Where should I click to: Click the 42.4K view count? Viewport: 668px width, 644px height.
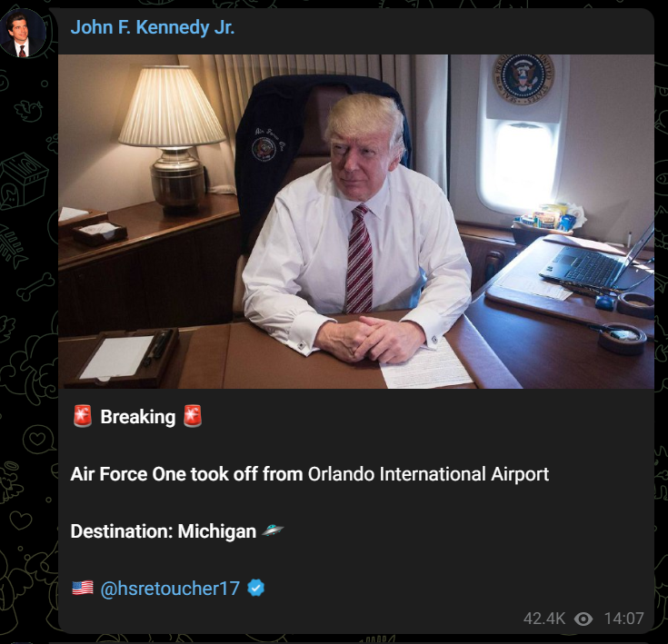click(544, 619)
